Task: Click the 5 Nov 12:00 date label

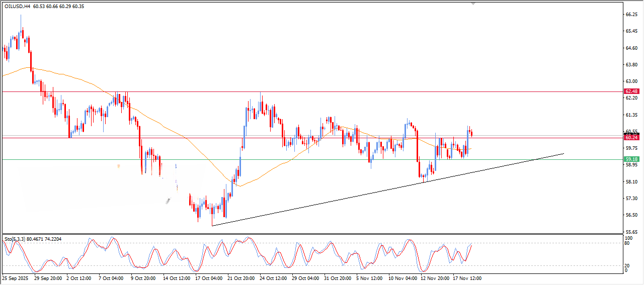Action: (368, 277)
